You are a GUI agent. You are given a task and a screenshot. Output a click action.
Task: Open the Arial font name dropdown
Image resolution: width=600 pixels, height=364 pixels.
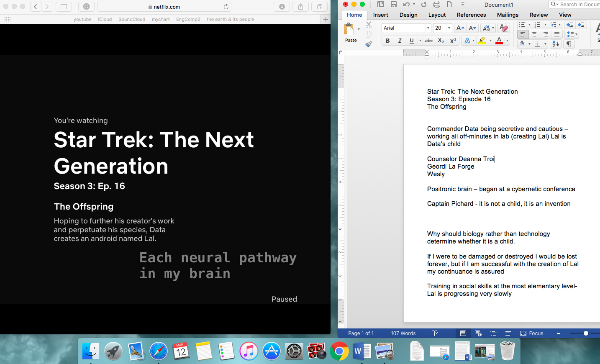[428, 28]
